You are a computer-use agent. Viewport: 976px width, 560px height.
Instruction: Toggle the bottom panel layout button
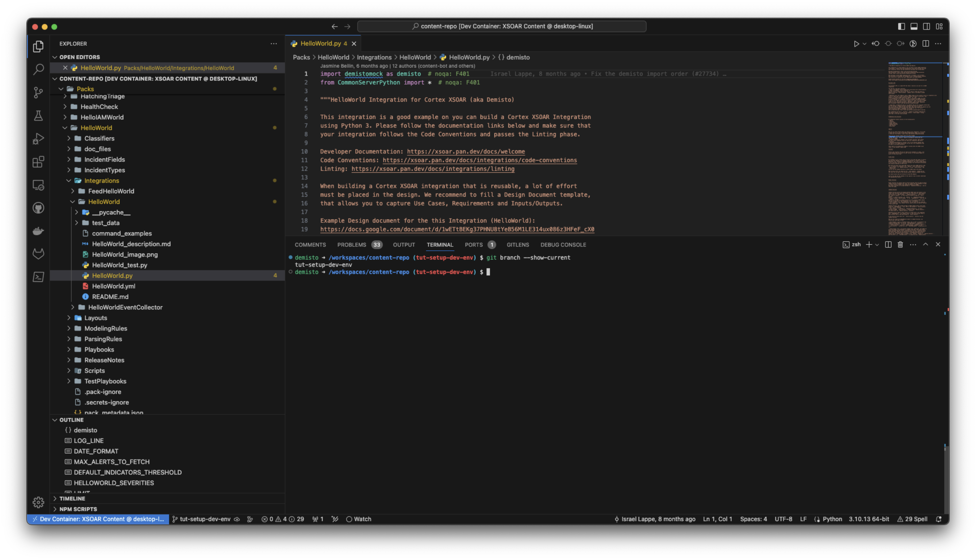point(914,27)
